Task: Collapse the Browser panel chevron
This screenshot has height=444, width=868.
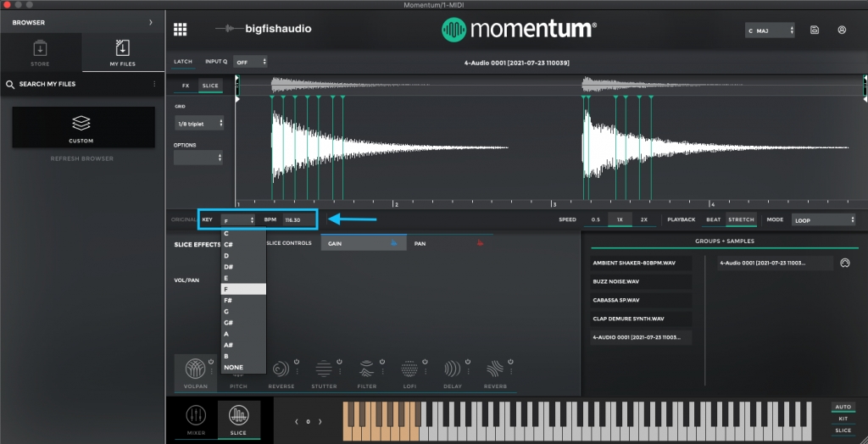Action: click(x=151, y=23)
